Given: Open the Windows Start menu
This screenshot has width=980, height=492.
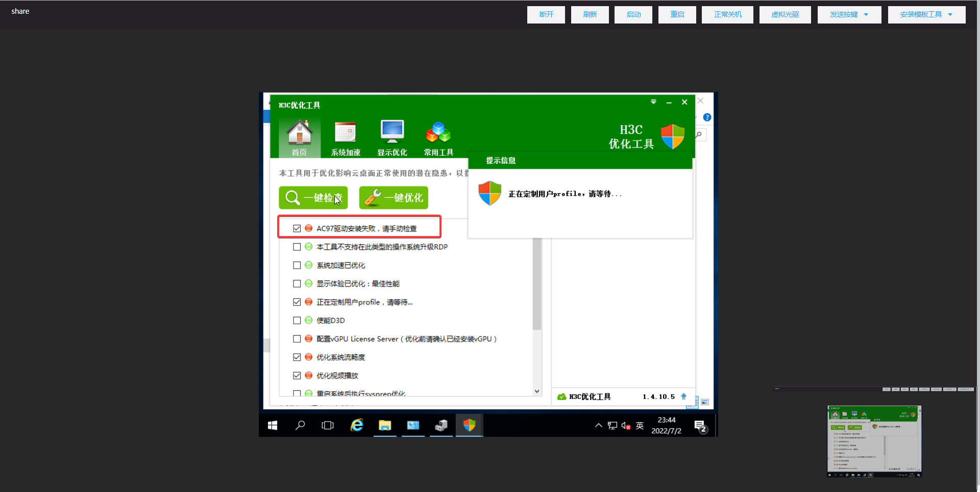Looking at the screenshot, I should point(273,425).
